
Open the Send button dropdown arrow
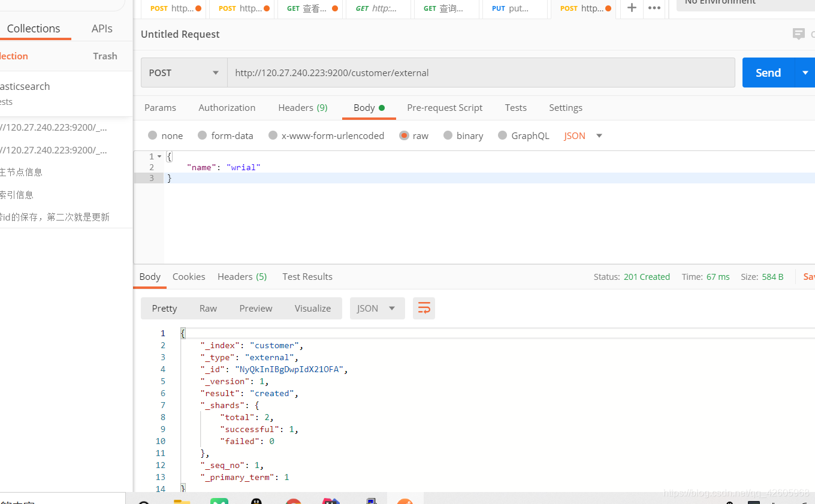805,73
